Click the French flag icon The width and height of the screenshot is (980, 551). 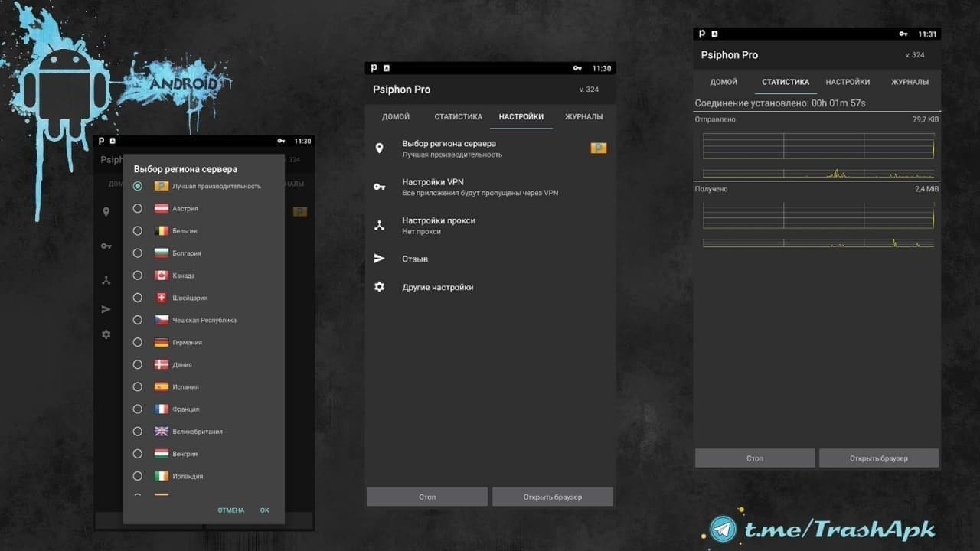click(x=162, y=409)
